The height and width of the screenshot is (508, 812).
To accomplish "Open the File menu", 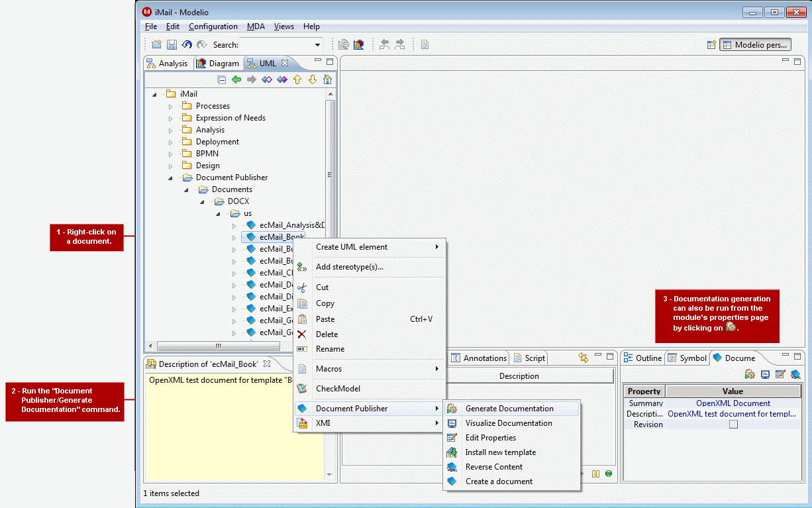I will point(151,26).
